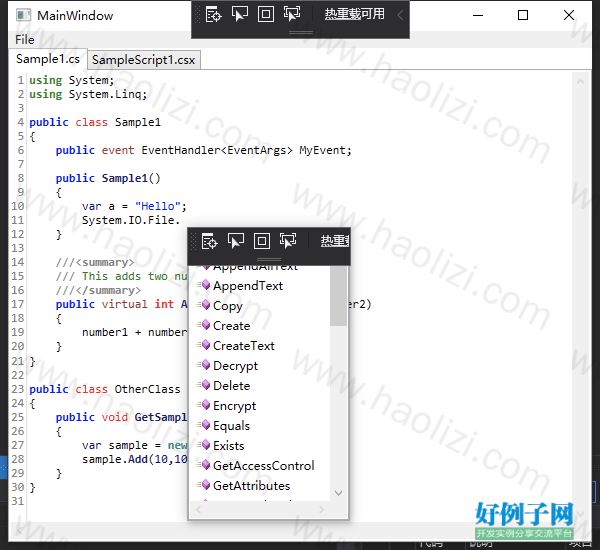Click editor horizontal scroll left arrow
Screen dimensions: 600x550
(x=19, y=530)
